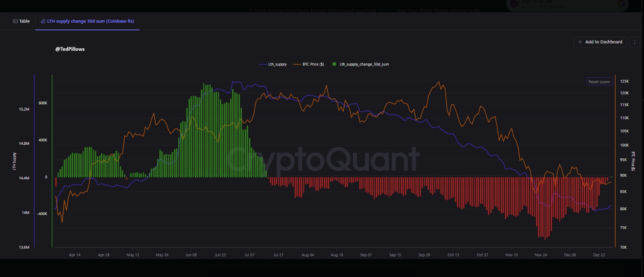Click the bar chart tab icon
The width and height of the screenshot is (644, 277).
pyautogui.click(x=43, y=21)
